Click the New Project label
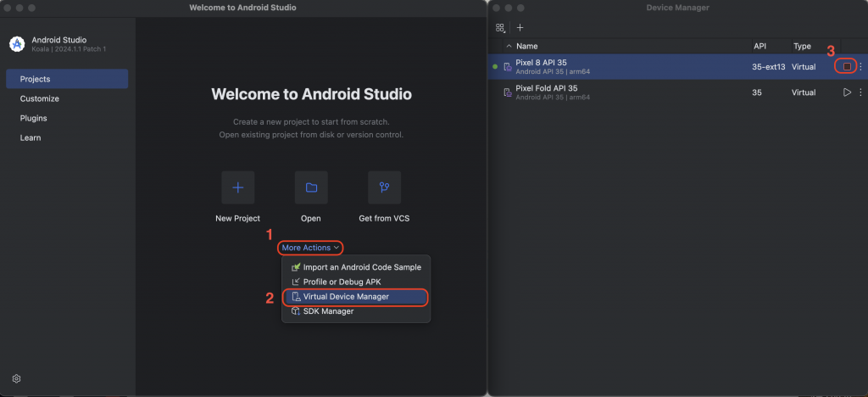This screenshot has width=868, height=397. tap(237, 218)
